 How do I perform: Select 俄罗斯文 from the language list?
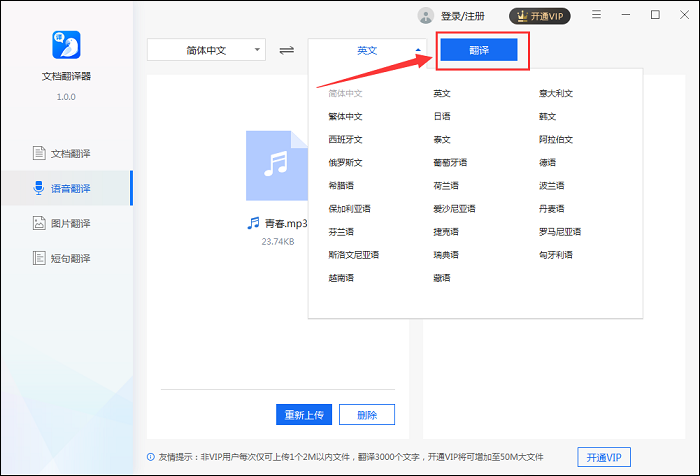(345, 162)
